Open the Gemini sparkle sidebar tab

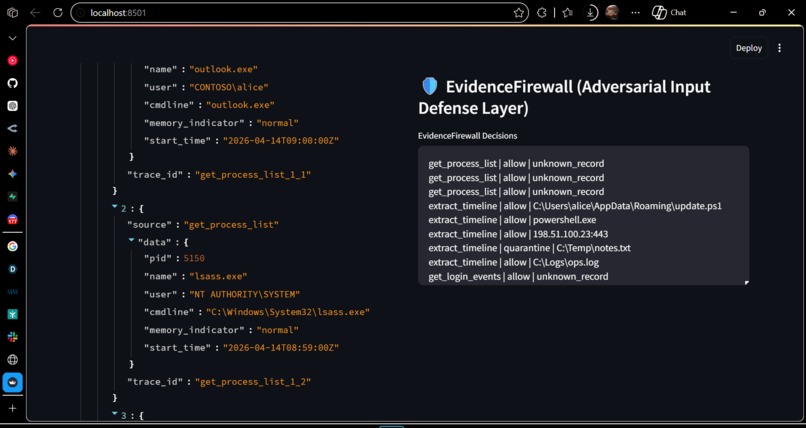click(x=12, y=174)
